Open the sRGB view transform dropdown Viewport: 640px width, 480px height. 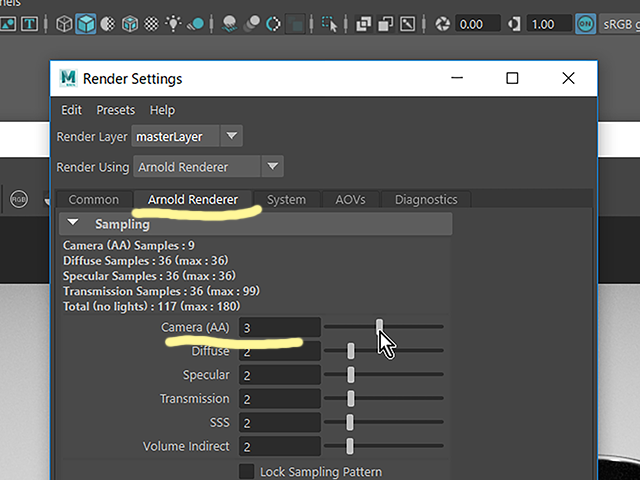point(619,24)
